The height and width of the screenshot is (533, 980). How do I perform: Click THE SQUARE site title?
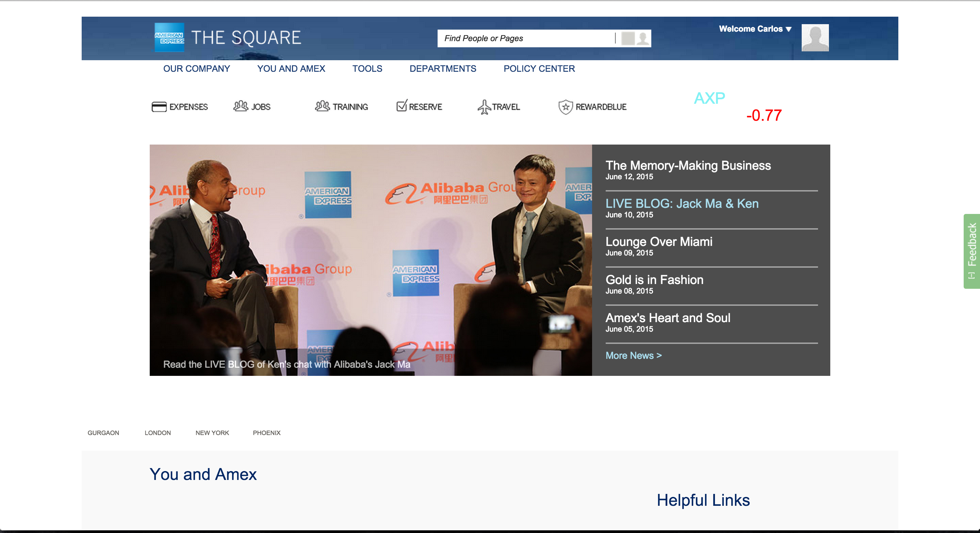pos(246,38)
